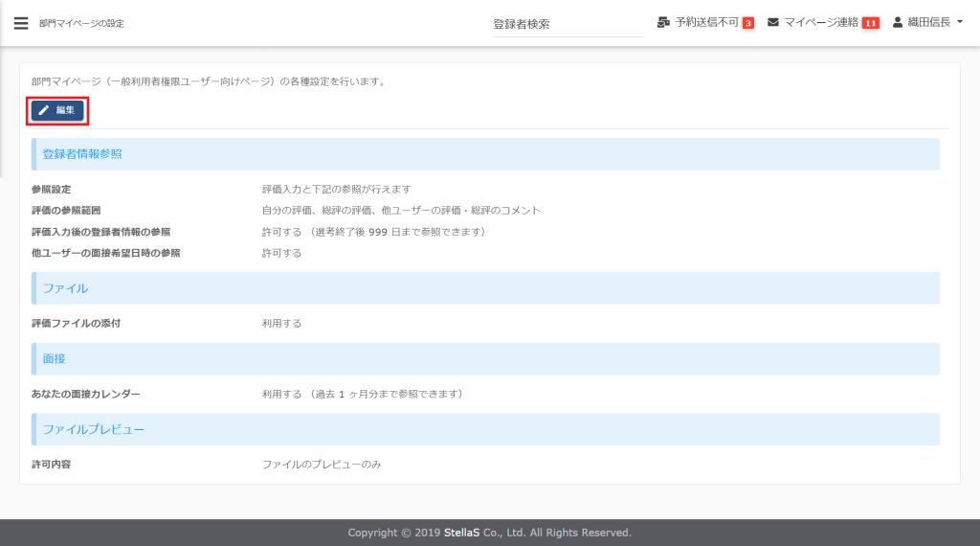Open the hamburger navigation menu
Image resolution: width=980 pixels, height=546 pixels.
click(21, 23)
